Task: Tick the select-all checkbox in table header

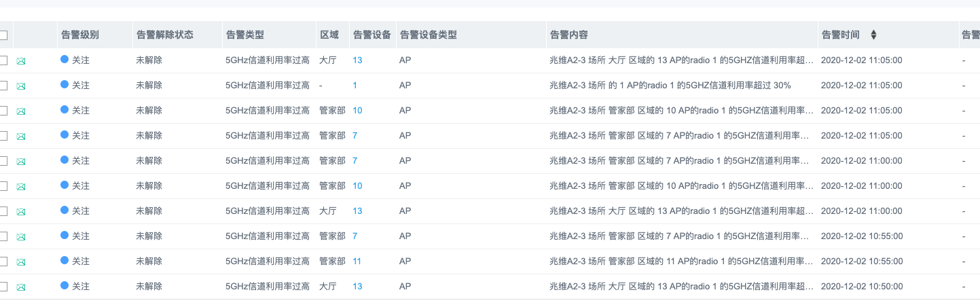Action: coord(3,35)
